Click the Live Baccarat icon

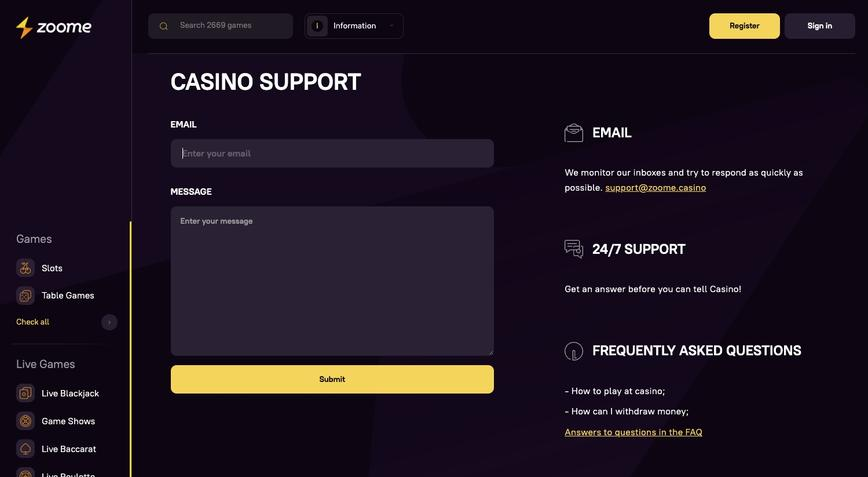(x=25, y=449)
